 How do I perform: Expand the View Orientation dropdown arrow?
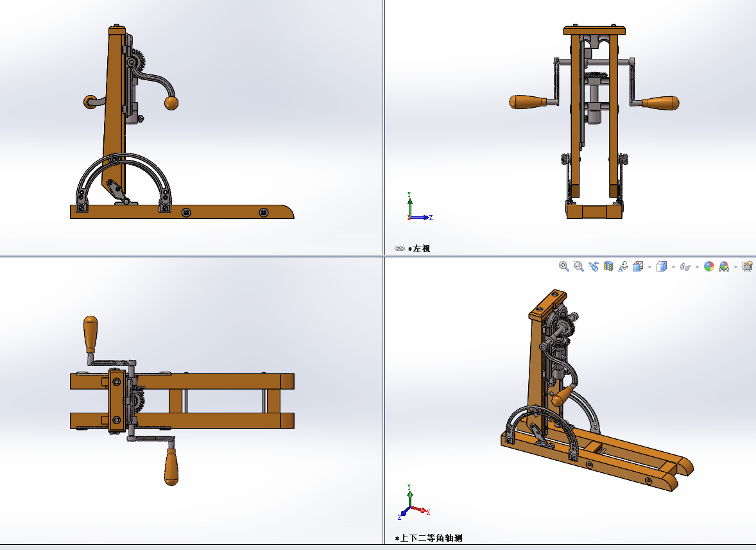[x=649, y=267]
